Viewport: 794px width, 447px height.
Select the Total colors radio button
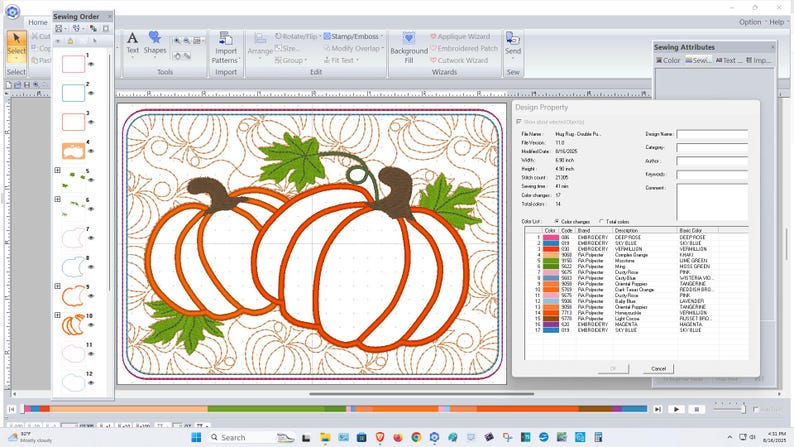[x=601, y=221]
